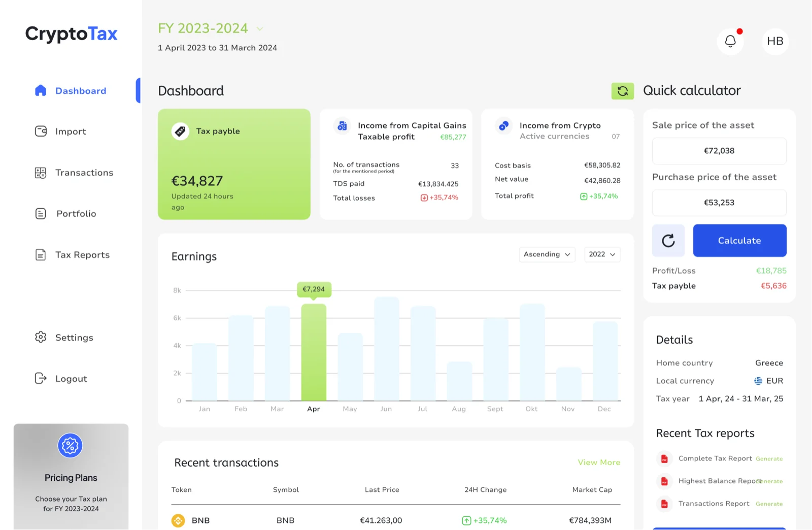The height and width of the screenshot is (530, 812).
Task: Open the Tax Reports section
Action: 83,255
